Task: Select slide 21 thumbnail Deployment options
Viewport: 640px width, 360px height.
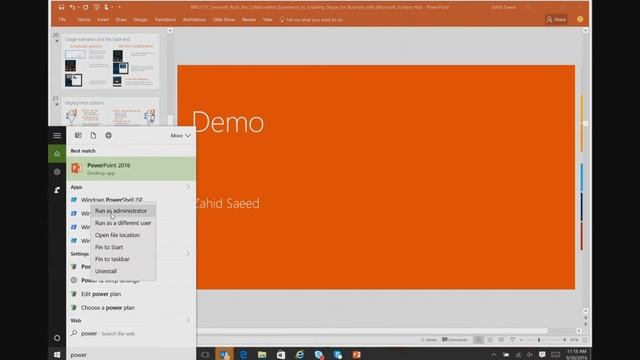Action: click(x=110, y=111)
